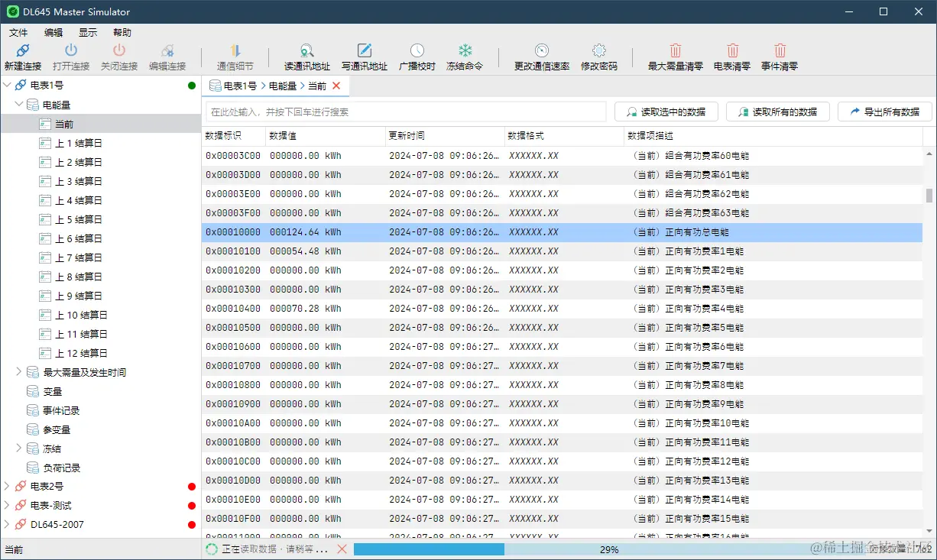Image resolution: width=937 pixels, height=560 pixels.
Task: Expand the DL645-2007 tree node
Action: click(x=8, y=525)
